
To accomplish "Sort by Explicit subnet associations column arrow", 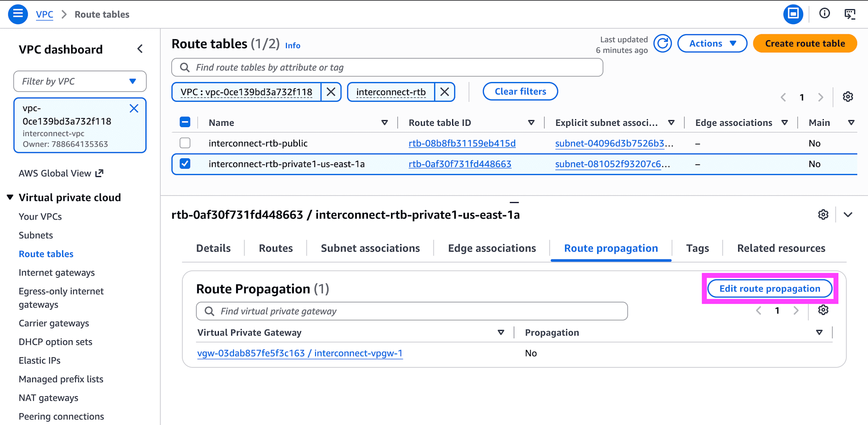I will click(671, 123).
